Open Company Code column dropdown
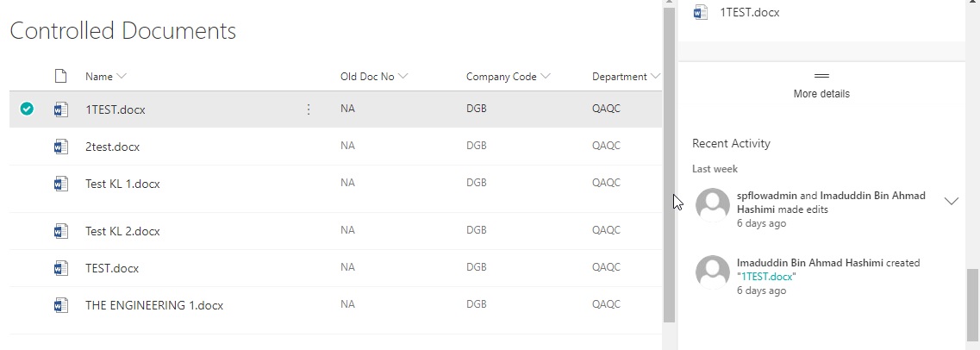 (545, 76)
